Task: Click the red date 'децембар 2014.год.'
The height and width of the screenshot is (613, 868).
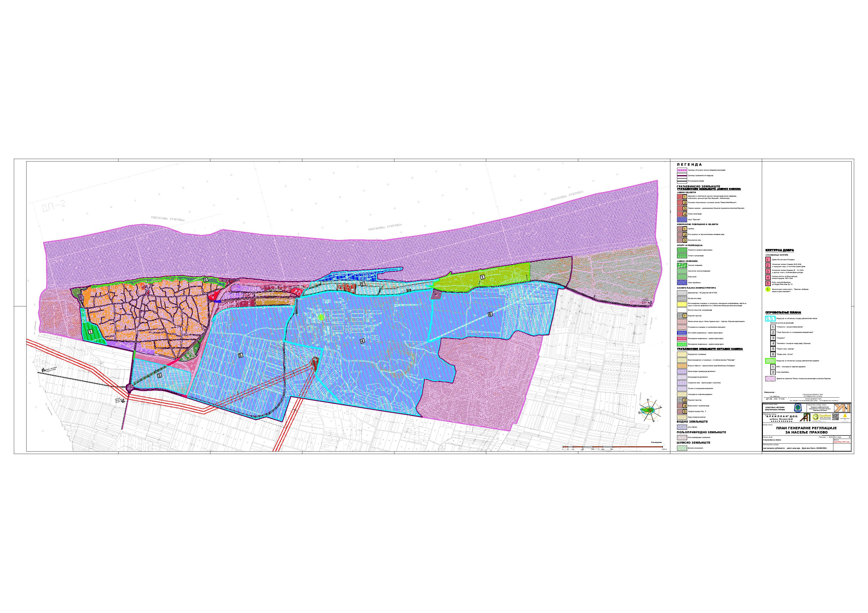Action: [x=842, y=442]
